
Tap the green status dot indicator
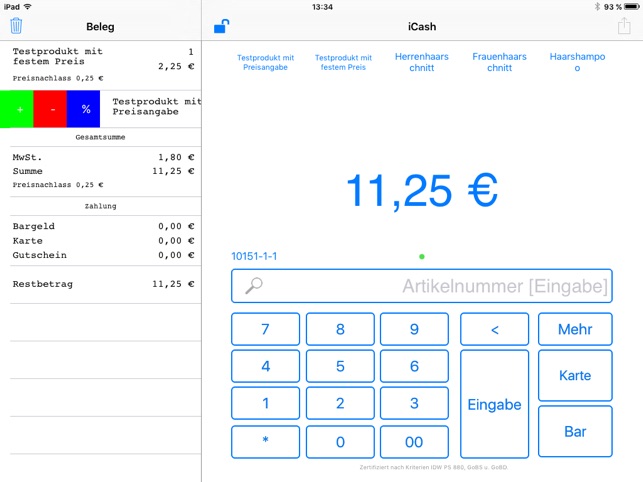coord(422,256)
